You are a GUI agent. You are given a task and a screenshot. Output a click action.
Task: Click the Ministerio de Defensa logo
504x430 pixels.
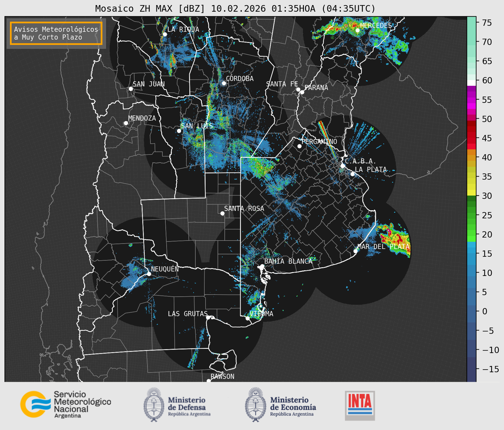(177, 405)
